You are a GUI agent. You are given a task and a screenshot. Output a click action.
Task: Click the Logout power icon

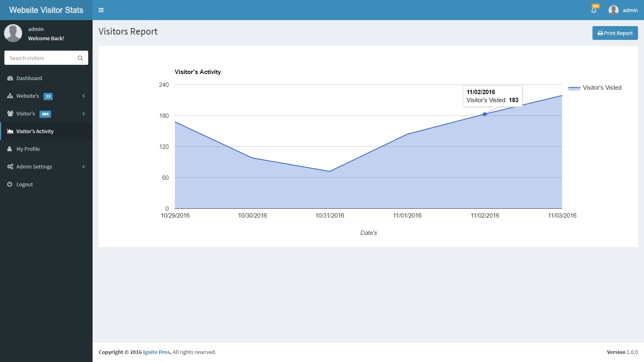pyautogui.click(x=10, y=184)
